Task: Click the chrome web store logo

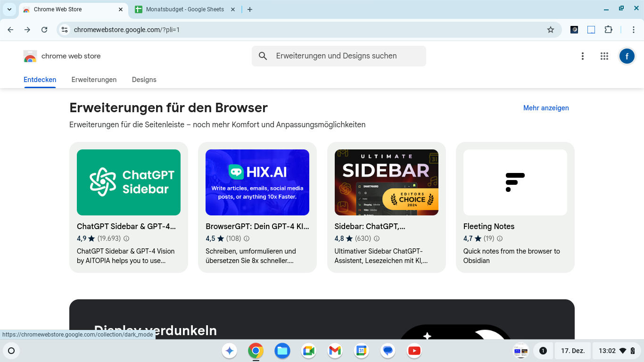Action: (62, 56)
